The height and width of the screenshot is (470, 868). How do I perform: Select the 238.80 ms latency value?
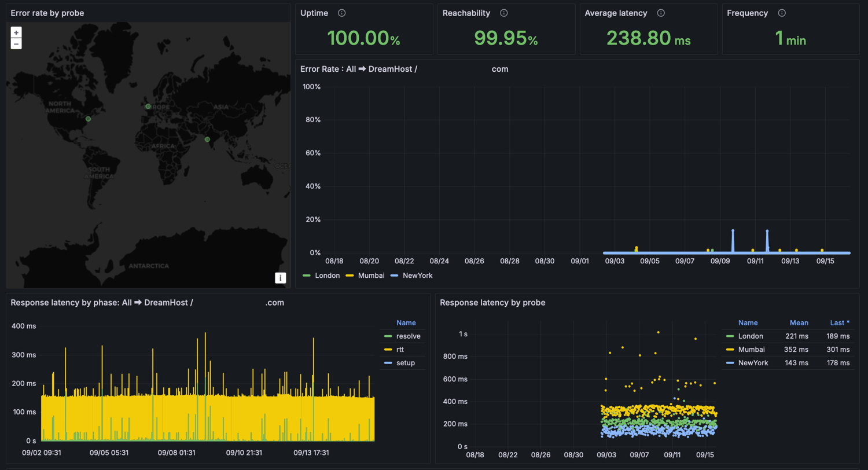coord(649,38)
